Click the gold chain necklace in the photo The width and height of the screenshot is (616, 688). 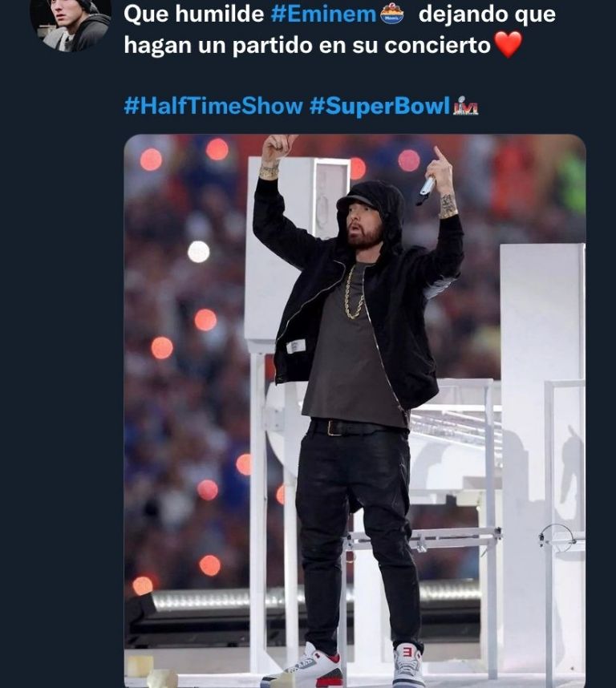click(354, 292)
